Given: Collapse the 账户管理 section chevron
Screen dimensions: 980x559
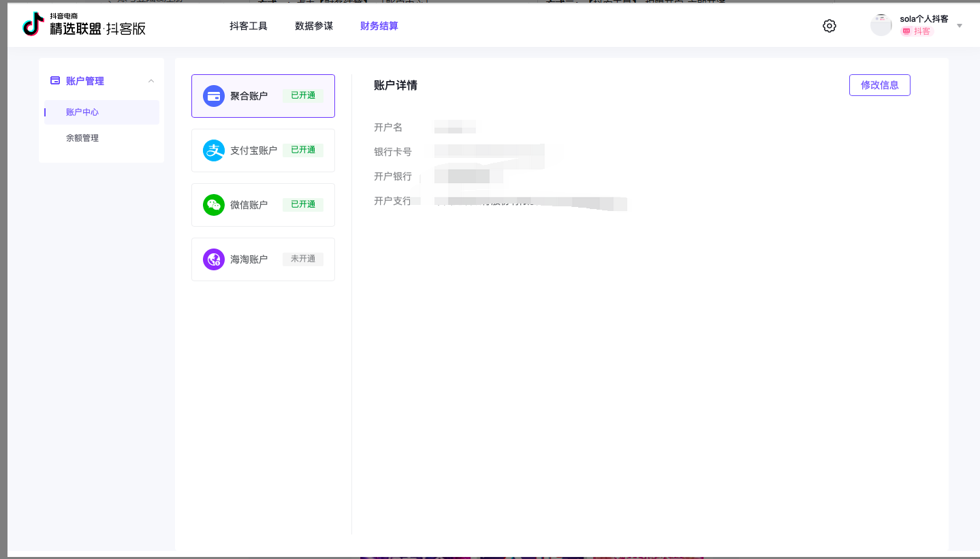Looking at the screenshot, I should pyautogui.click(x=151, y=81).
